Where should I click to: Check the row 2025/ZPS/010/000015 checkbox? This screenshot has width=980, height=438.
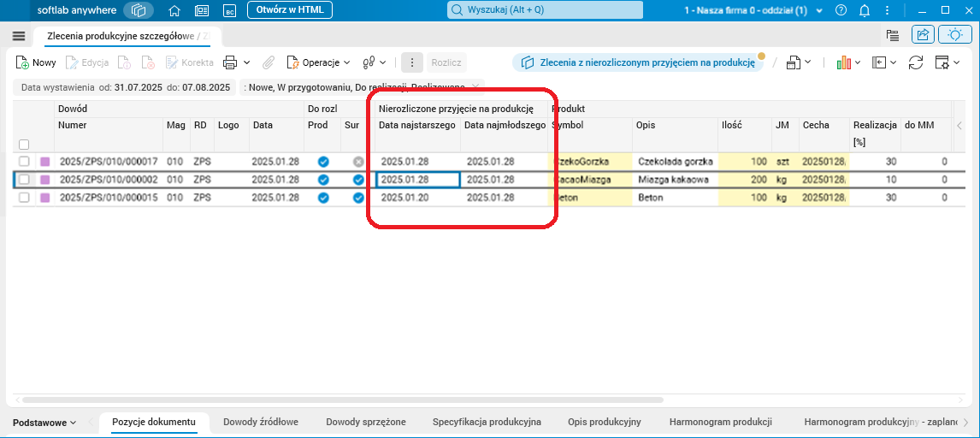click(x=24, y=198)
